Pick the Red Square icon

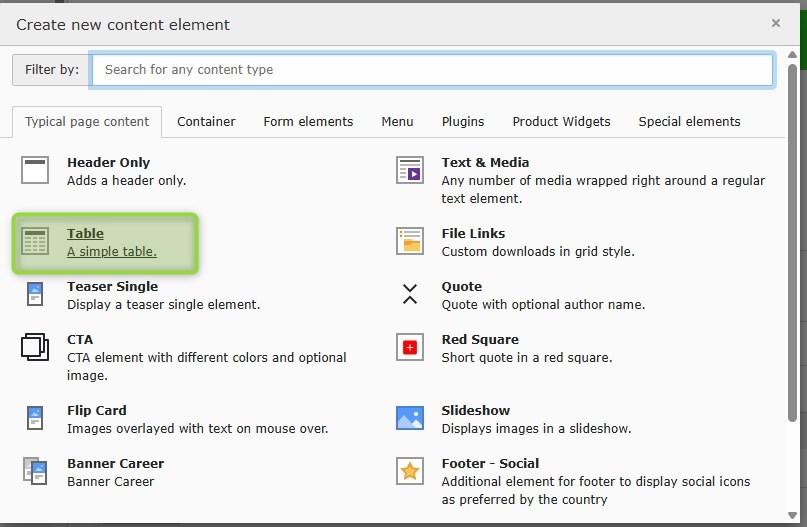tap(410, 347)
